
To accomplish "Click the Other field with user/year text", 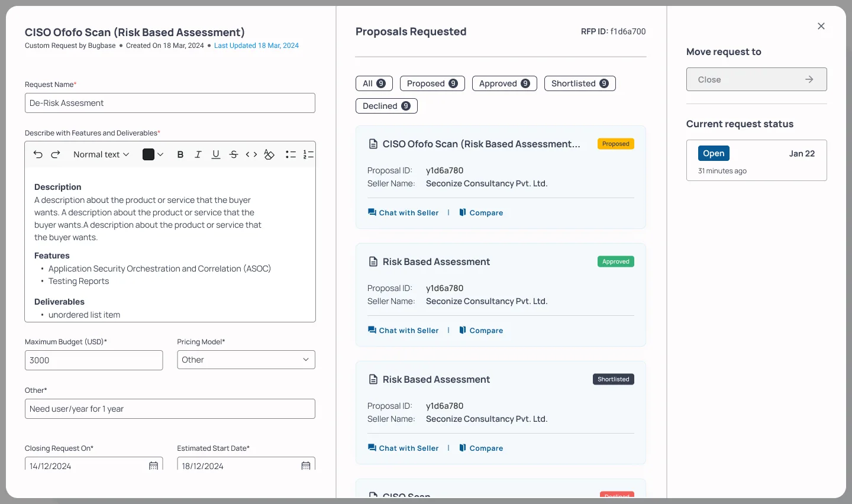I will coord(170,409).
